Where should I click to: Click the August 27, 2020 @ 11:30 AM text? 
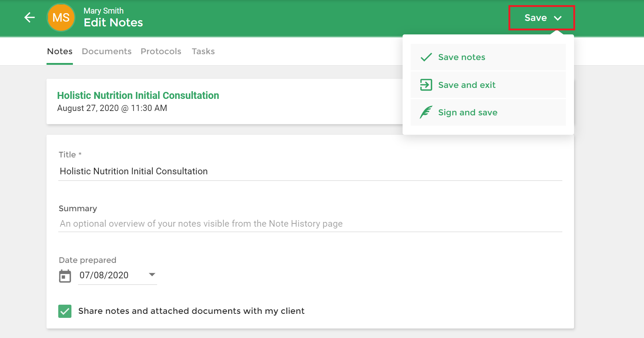pos(112,108)
